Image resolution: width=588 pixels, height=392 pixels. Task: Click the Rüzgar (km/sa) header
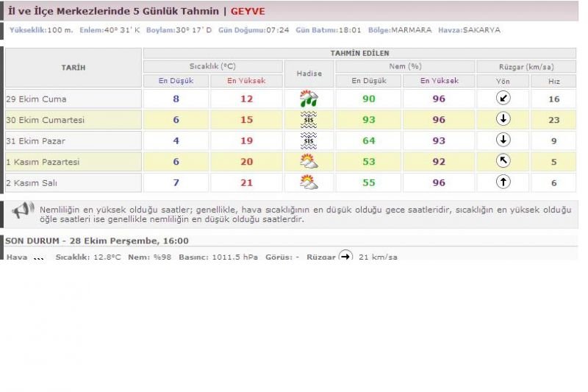(526, 66)
